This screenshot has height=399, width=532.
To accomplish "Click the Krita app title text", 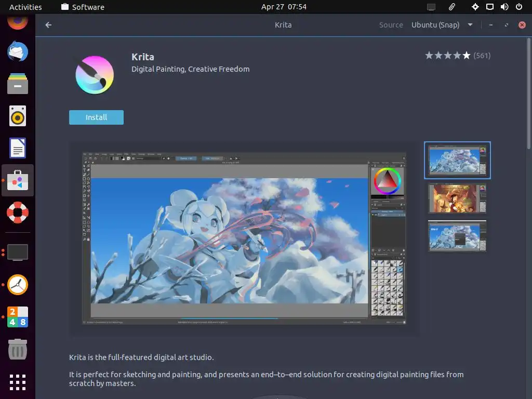I will coord(143,57).
